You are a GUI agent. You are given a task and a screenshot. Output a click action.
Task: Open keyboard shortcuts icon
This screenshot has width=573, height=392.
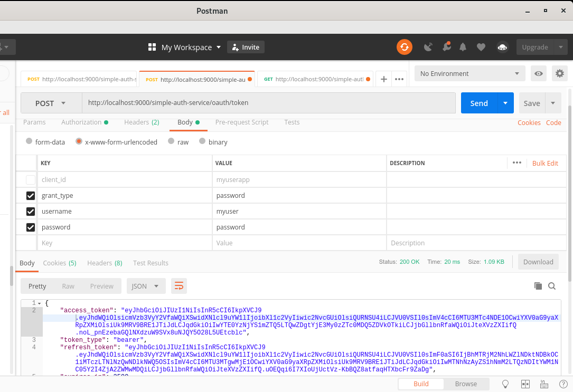(544, 384)
